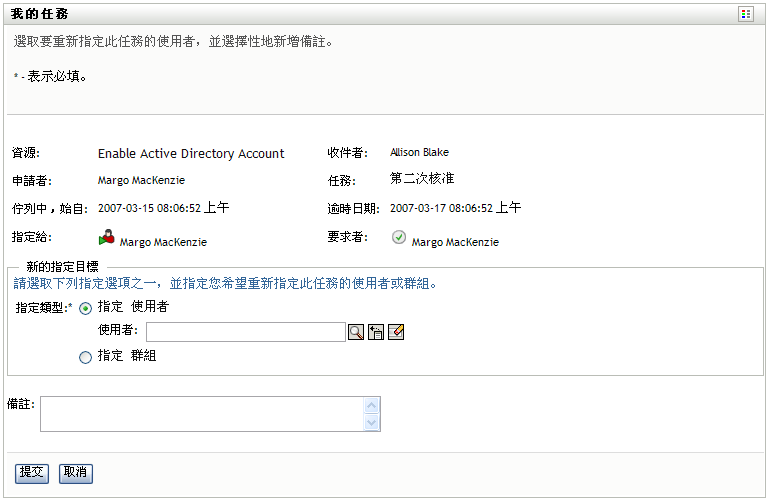Click the panel options icon in 我的任務 title bar
Viewport: 767px width, 498px height.
point(746,14)
